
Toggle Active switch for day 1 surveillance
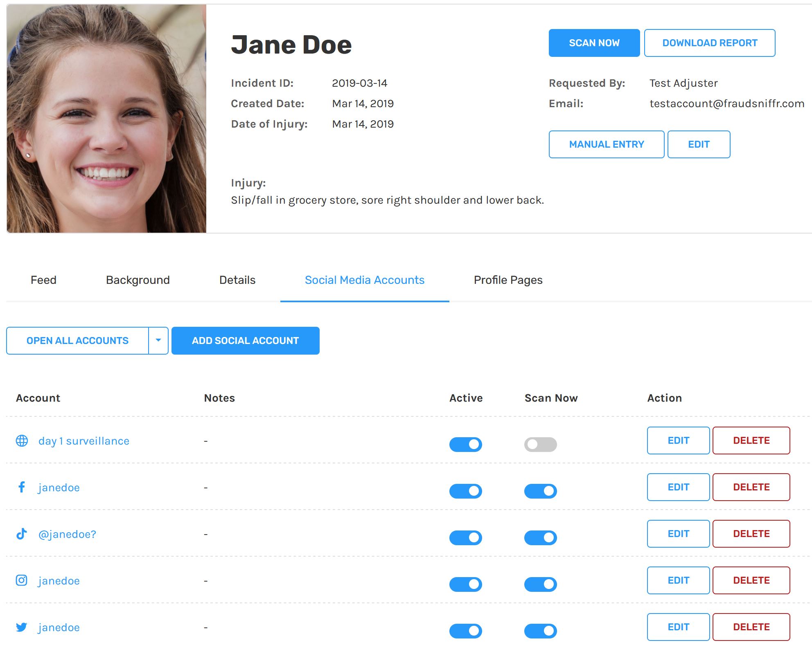tap(466, 444)
